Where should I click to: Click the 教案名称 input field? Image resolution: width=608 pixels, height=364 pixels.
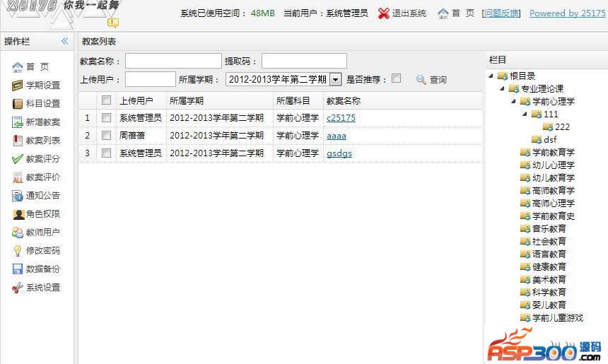click(173, 61)
